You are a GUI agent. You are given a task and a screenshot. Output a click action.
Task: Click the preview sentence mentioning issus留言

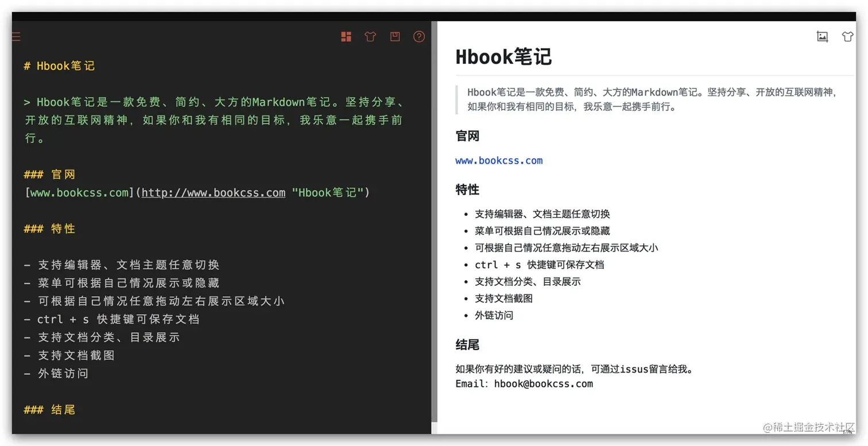575,369
